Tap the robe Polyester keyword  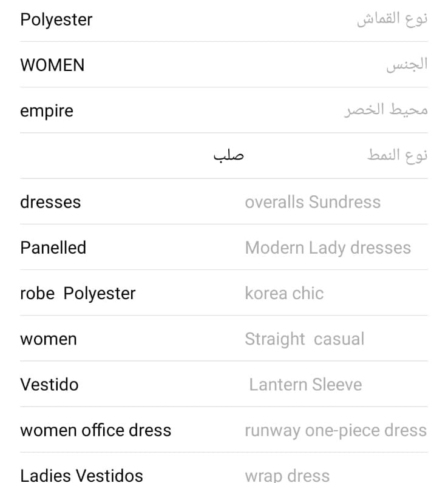point(78,293)
